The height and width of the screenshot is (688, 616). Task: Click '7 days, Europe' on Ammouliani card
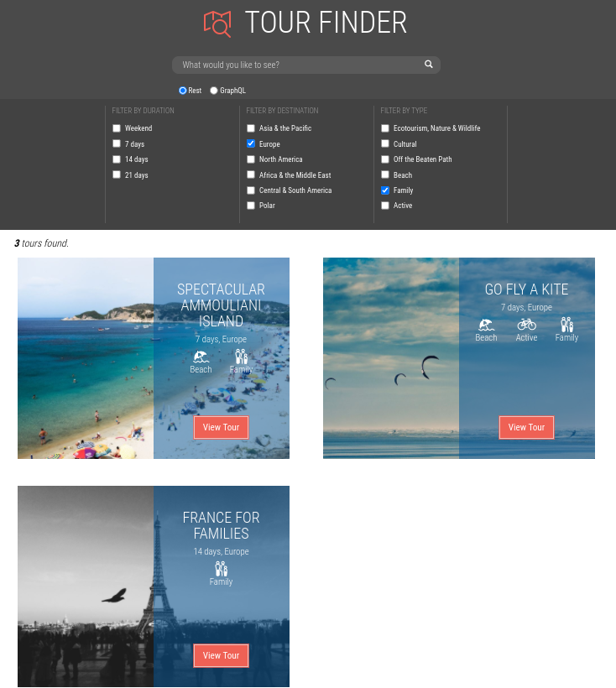click(x=221, y=339)
